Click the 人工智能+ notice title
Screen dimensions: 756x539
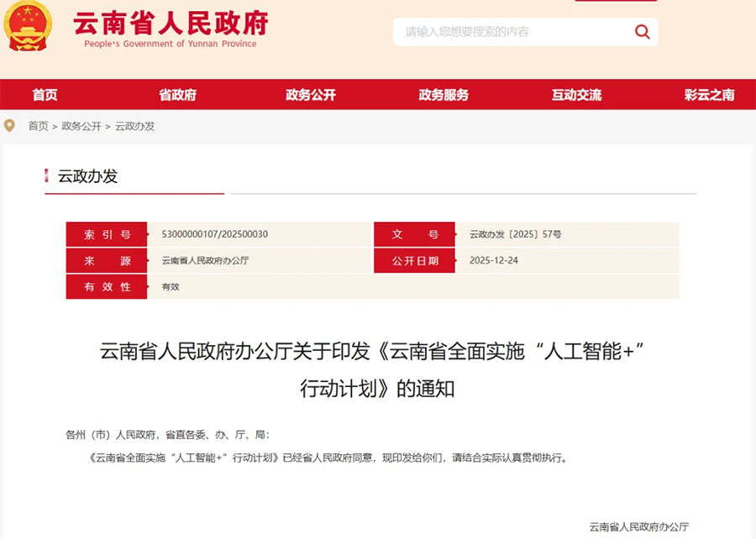(x=377, y=369)
